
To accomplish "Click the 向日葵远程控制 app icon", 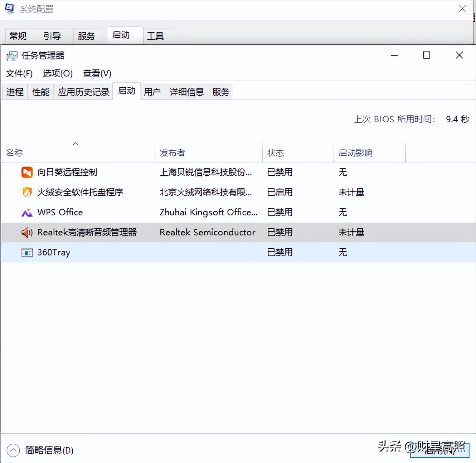I will click(27, 172).
